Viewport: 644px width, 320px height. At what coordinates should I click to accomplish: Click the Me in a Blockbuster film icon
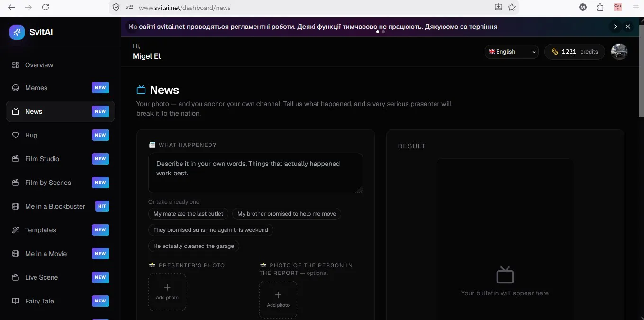(16, 206)
